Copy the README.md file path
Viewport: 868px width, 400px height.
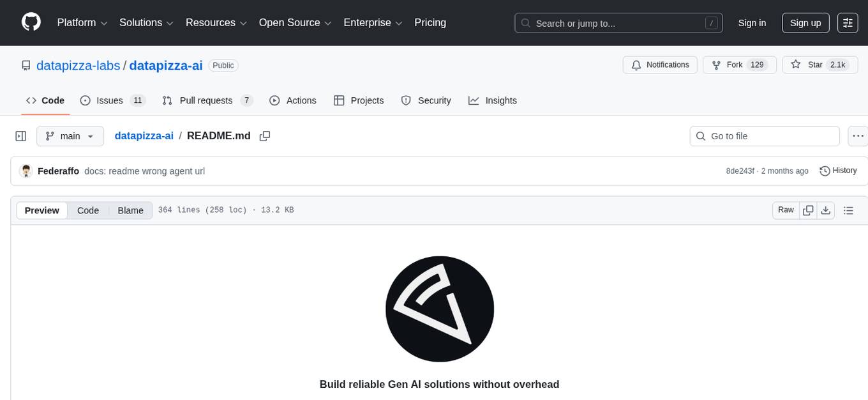265,135
